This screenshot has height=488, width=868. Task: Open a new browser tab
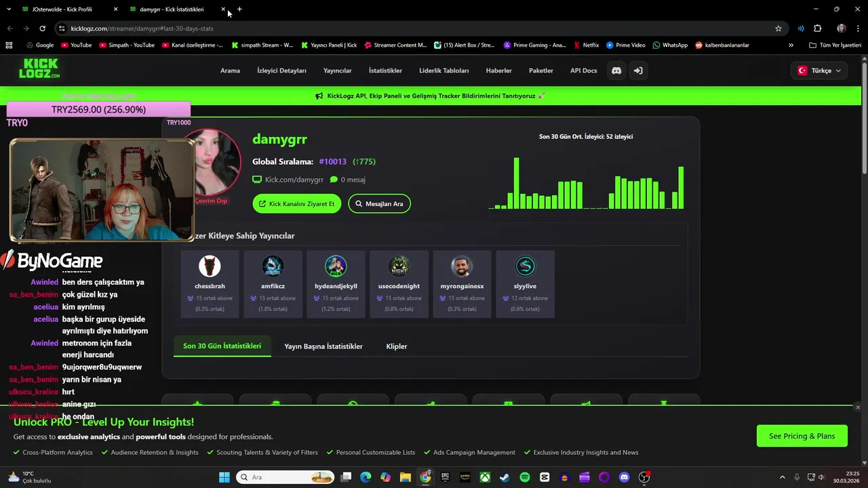pyautogui.click(x=239, y=9)
